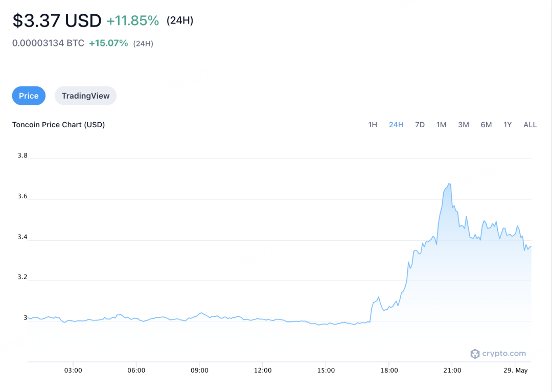Screen dimensions: 552x392
Task: Click the Toncoin Price Chart (USD) title
Action: [58, 125]
